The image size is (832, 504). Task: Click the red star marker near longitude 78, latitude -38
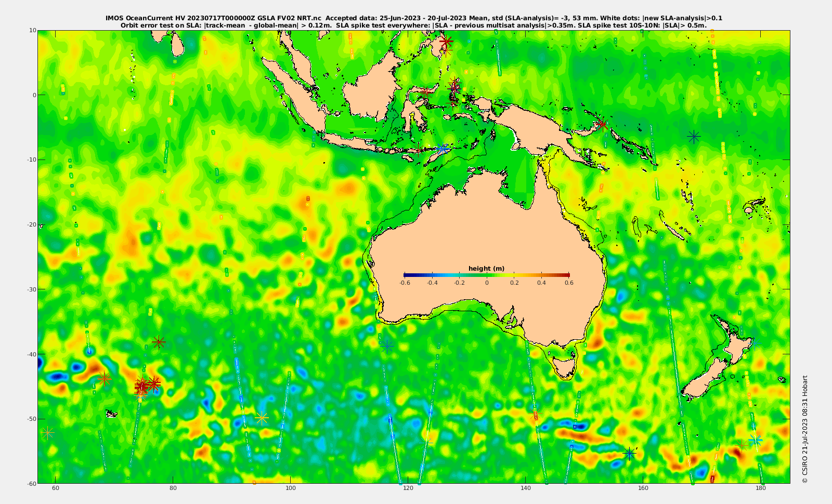click(x=159, y=342)
